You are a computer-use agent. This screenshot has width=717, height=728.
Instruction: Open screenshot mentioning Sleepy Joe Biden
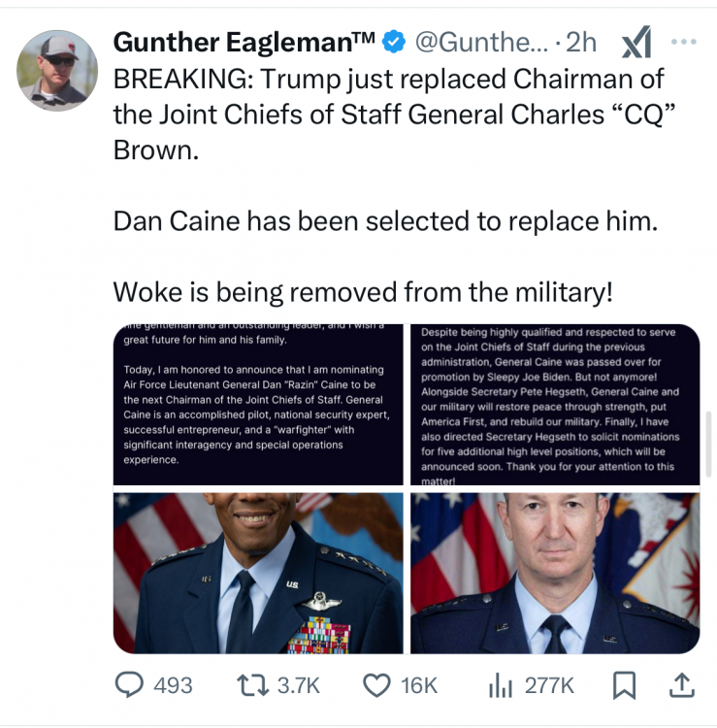click(x=555, y=404)
